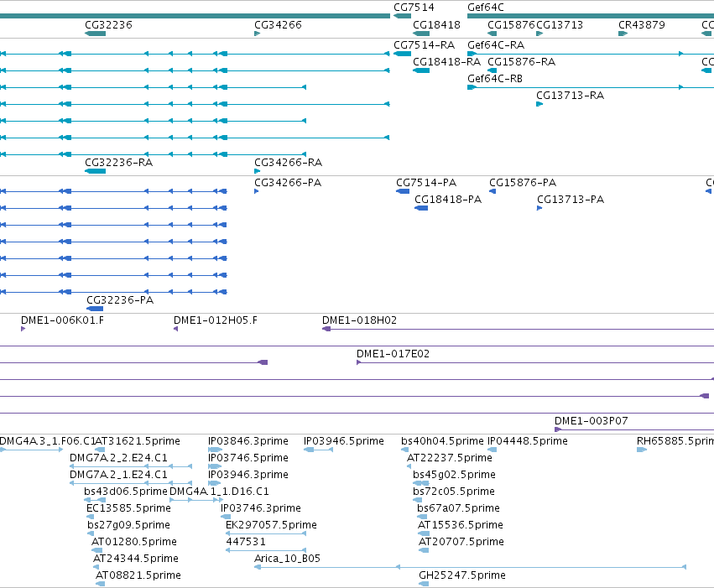This screenshot has width=714, height=588.
Task: Click the DME1-018H02 clone label
Action: tap(360, 320)
